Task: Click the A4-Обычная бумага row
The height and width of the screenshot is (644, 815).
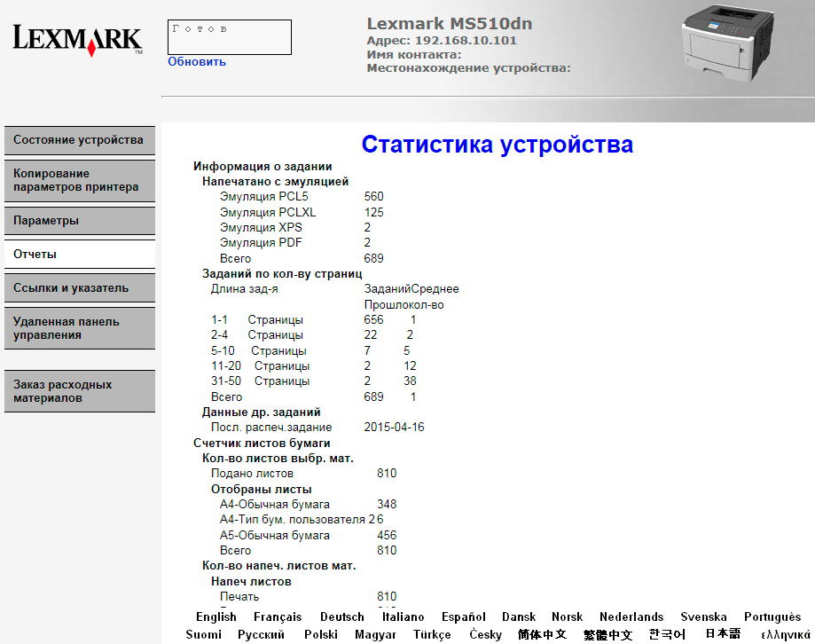Action: 309,504
